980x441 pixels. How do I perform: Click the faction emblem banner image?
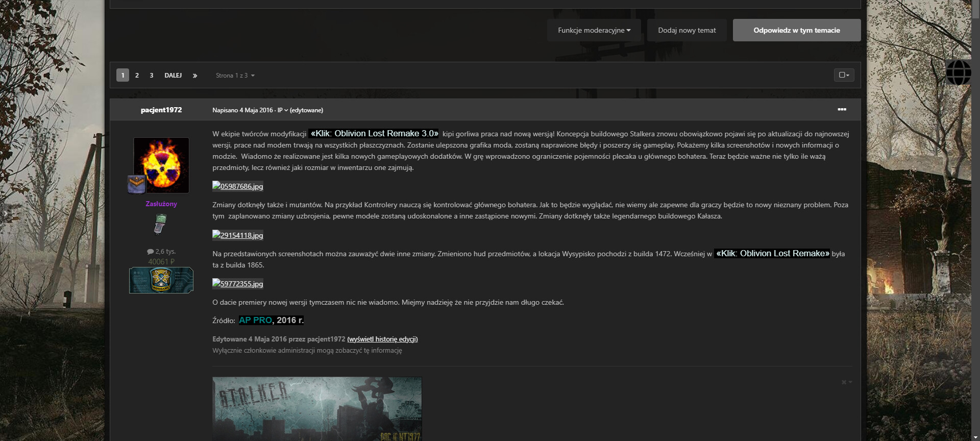(x=161, y=280)
